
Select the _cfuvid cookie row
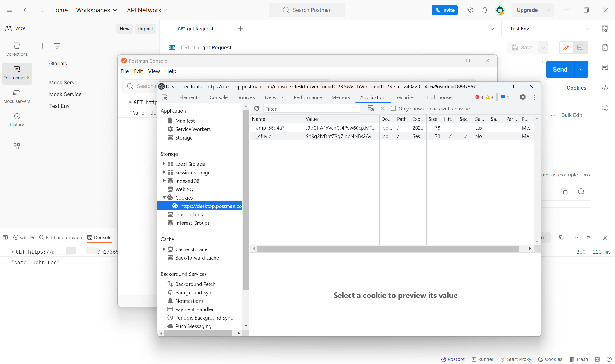(x=392, y=136)
